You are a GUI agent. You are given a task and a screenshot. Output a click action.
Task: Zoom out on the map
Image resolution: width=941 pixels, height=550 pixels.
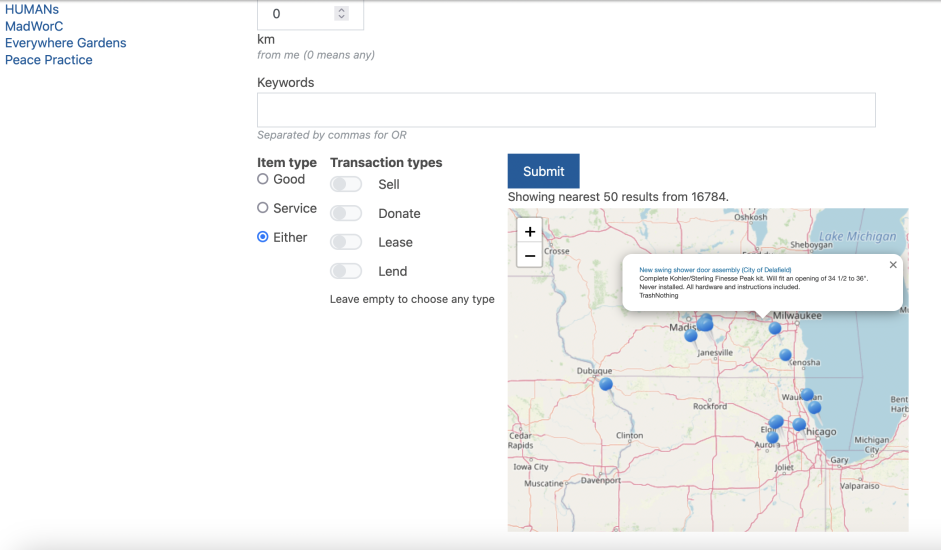pyautogui.click(x=530, y=256)
